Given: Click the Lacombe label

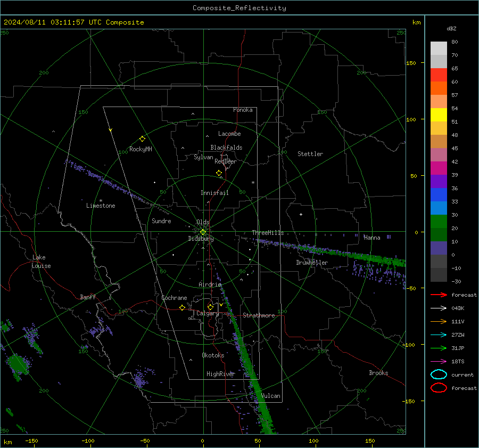Looking at the screenshot, I should click(229, 134).
